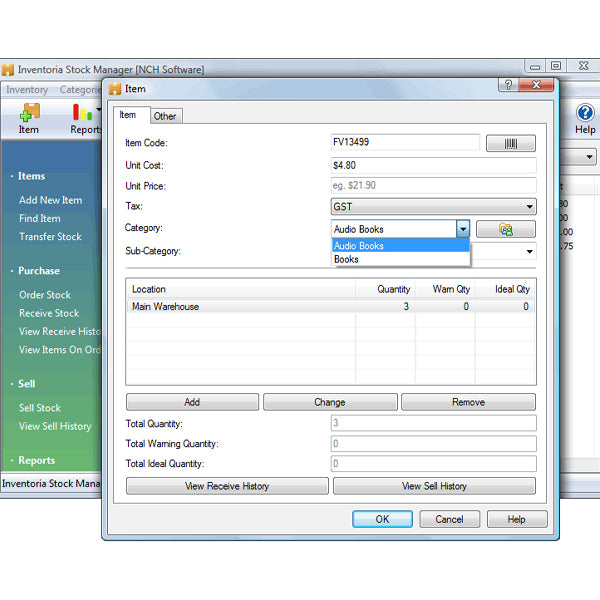Open dropdown arrow in main window right side

589,157
